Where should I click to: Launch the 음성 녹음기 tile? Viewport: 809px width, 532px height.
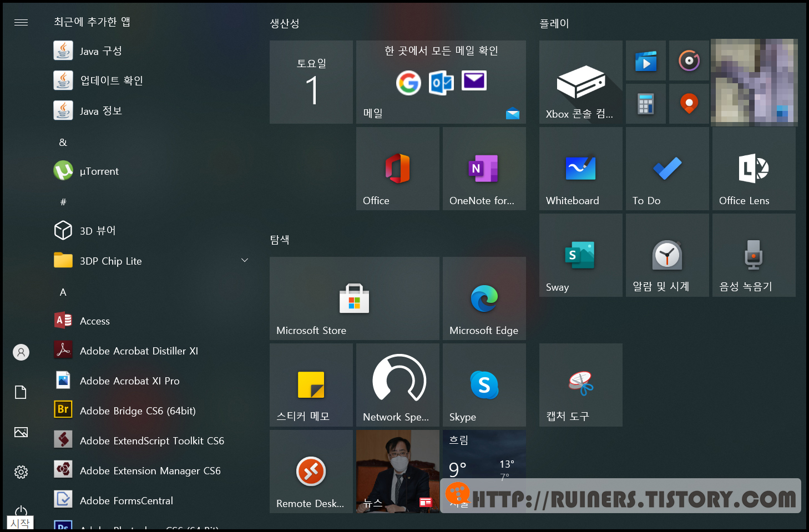(754, 255)
